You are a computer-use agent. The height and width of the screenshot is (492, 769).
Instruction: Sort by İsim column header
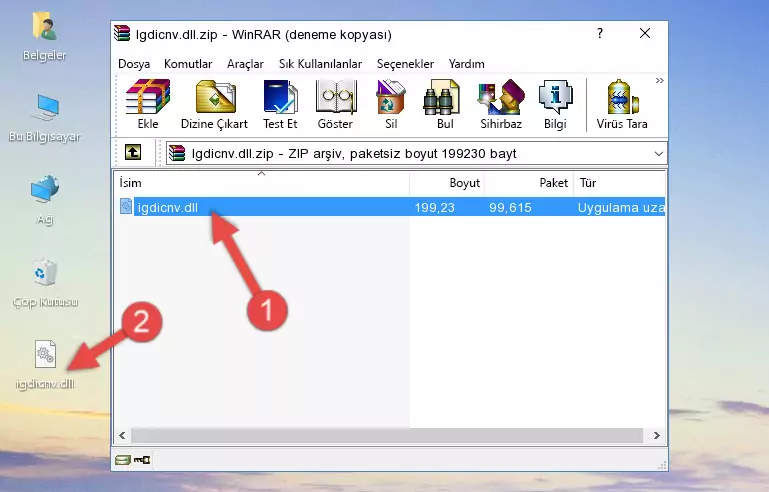(262, 183)
